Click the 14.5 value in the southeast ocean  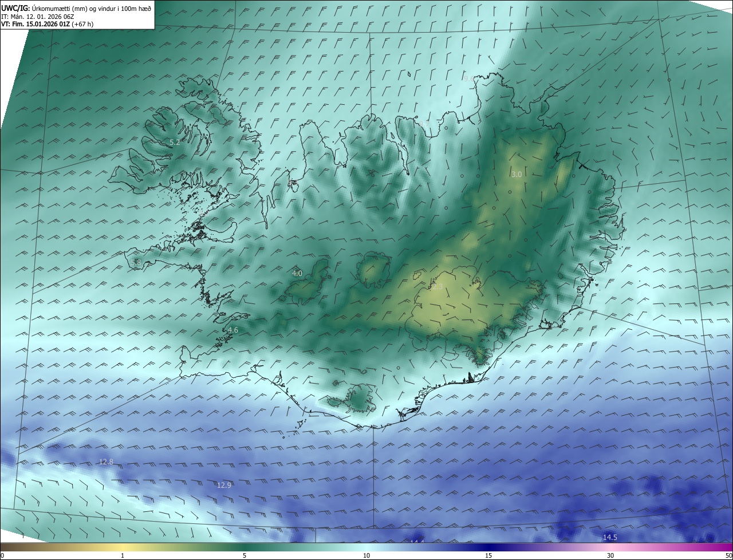(610, 537)
